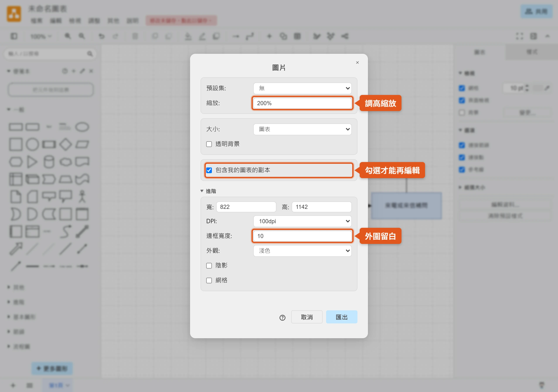Click the fill color bucket icon
Screen dimensions: 558x392
pos(188,36)
